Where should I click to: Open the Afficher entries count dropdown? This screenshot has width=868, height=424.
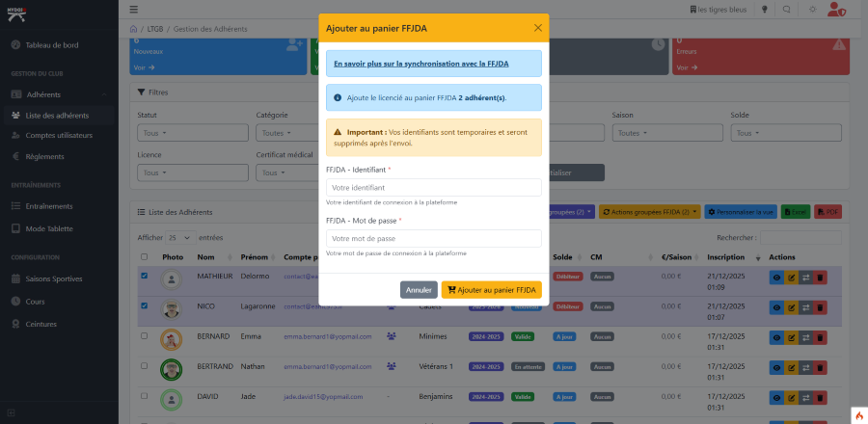pos(178,237)
